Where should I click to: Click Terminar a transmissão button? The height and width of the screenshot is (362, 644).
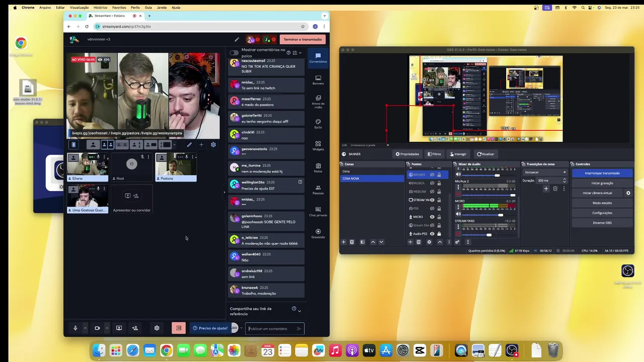pos(302,39)
